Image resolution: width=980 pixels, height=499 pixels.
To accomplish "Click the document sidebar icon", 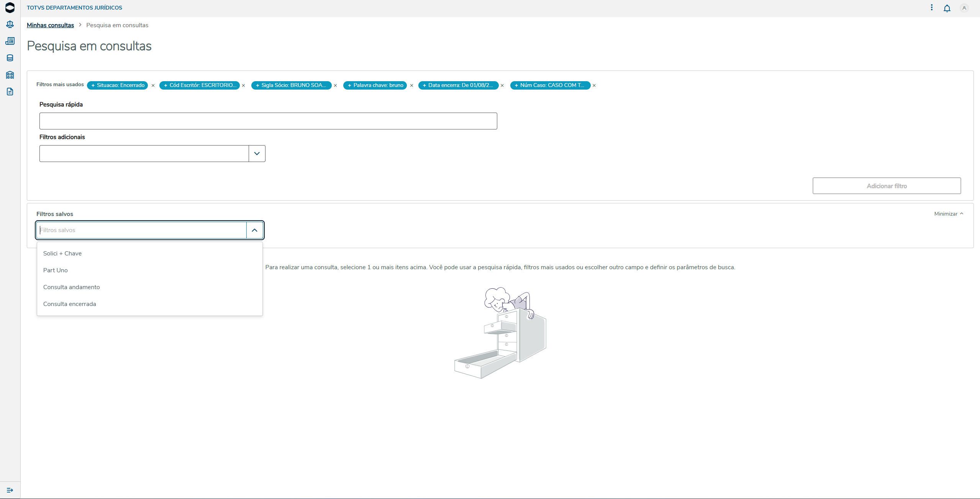I will (x=10, y=92).
